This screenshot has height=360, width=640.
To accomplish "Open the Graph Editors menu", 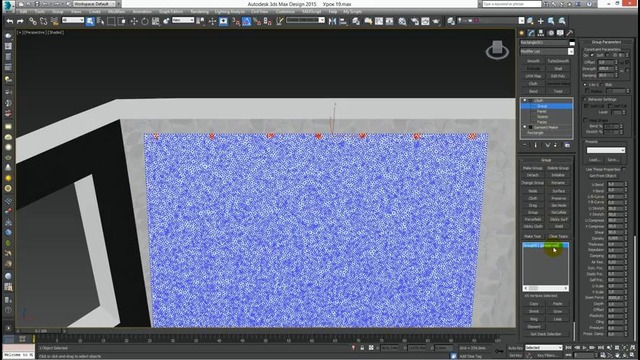I will [171, 12].
